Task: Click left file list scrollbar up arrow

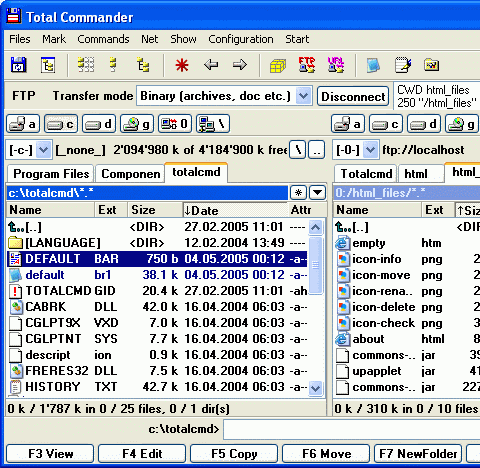Action: click(x=315, y=228)
